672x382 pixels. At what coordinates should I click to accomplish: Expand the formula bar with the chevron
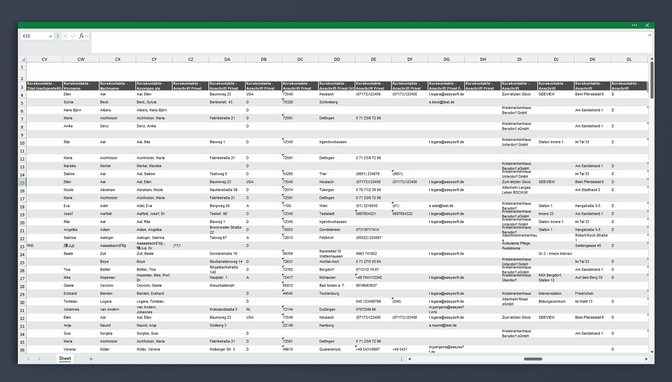click(x=649, y=35)
